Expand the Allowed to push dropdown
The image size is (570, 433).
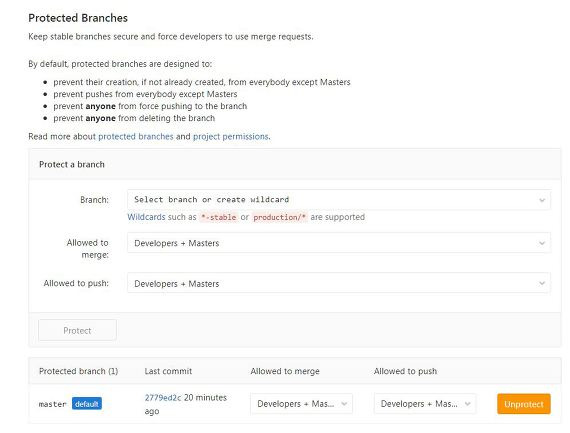(339, 283)
